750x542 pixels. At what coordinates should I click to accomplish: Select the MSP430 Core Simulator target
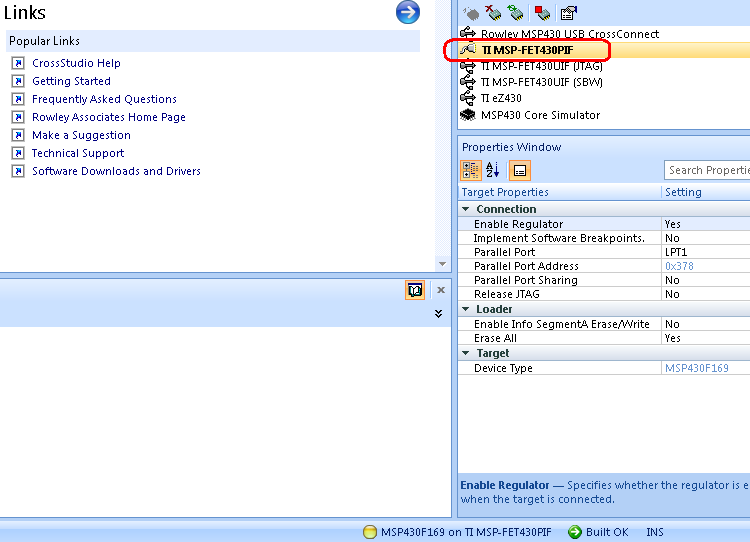540,115
